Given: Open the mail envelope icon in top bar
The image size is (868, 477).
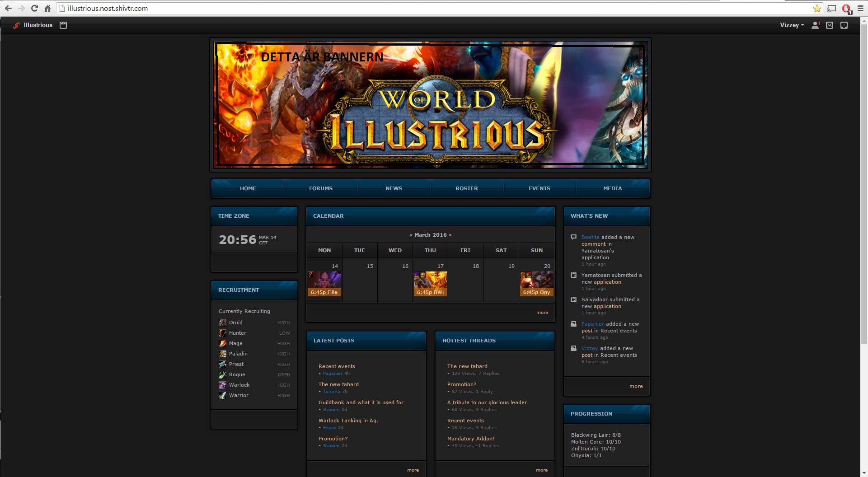Looking at the screenshot, I should coord(830,25).
